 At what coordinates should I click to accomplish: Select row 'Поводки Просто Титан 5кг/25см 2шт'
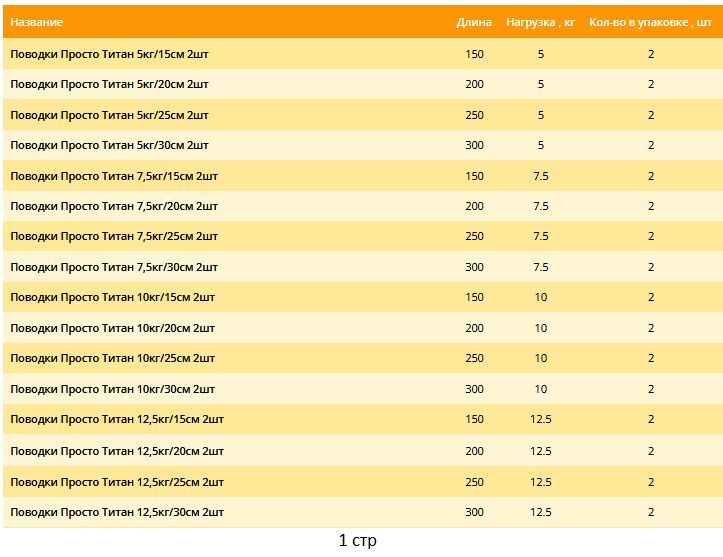pyautogui.click(x=363, y=115)
